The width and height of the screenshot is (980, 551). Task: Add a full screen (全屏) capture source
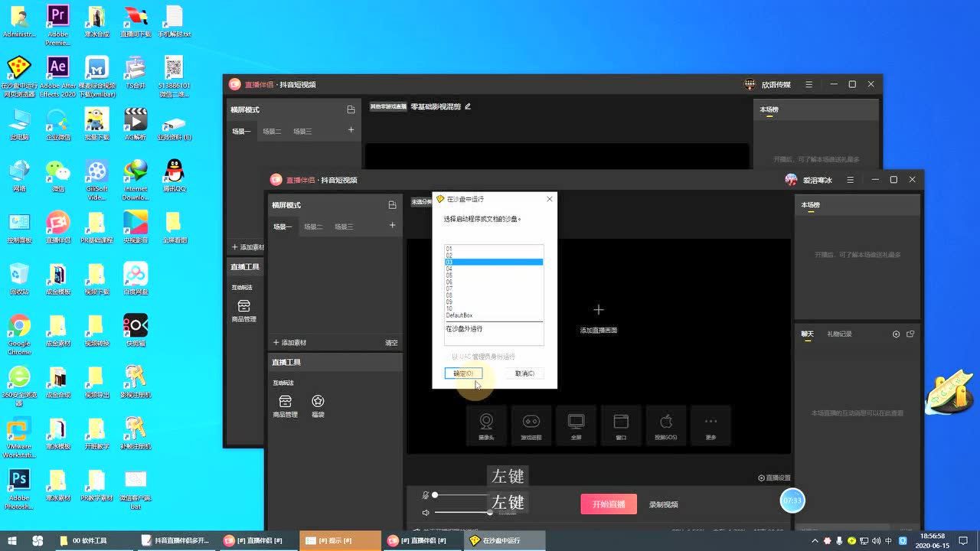pos(576,425)
